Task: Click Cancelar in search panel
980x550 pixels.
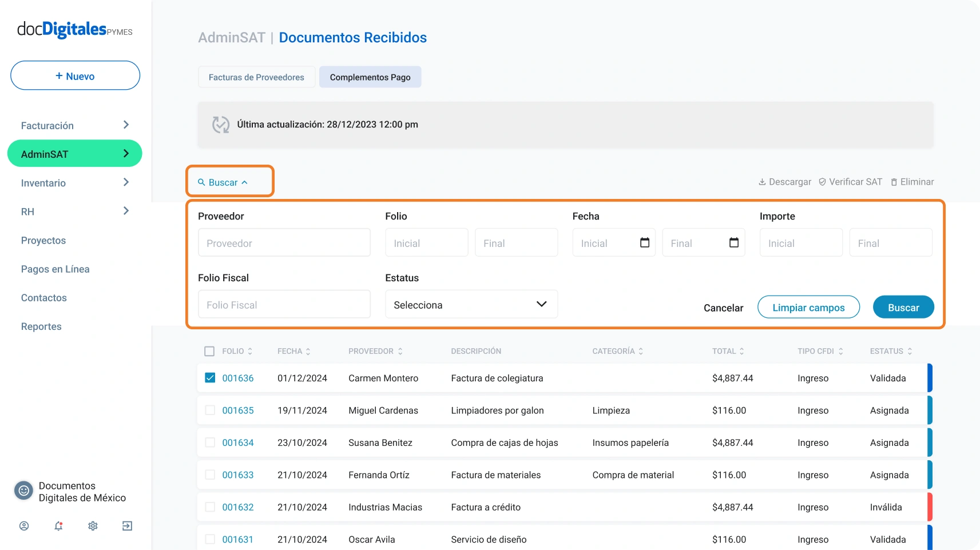Action: pos(723,308)
